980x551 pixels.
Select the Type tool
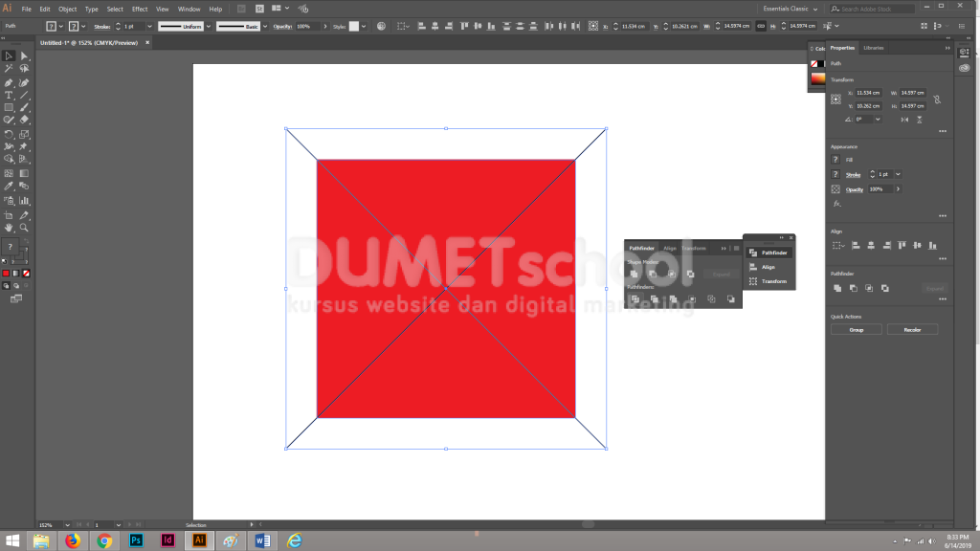pos(9,96)
